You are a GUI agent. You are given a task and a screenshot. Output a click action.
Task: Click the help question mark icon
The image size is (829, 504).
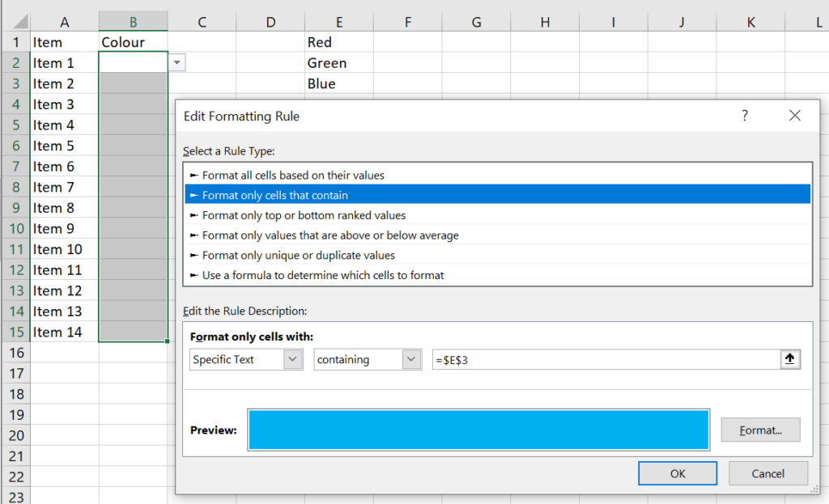(745, 116)
